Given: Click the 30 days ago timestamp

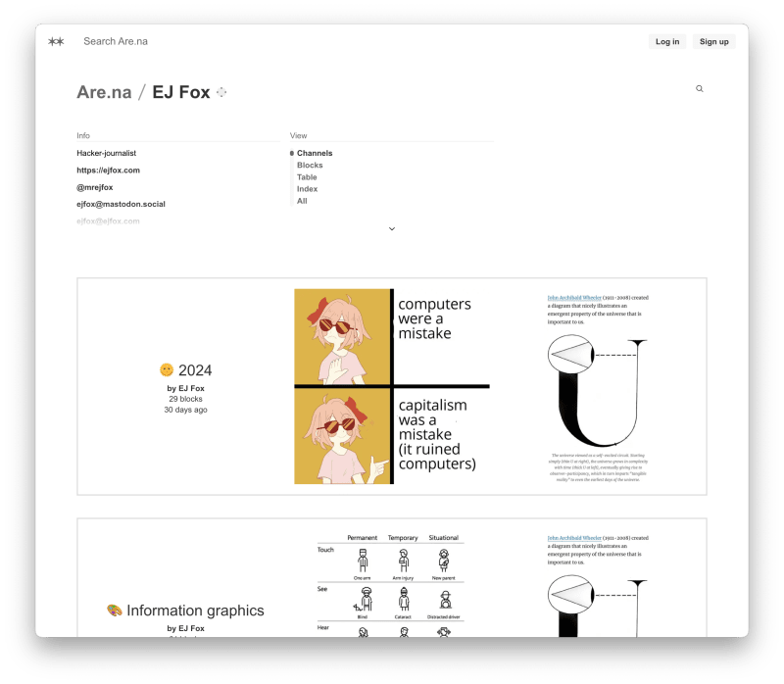Looking at the screenshot, I should (x=185, y=410).
